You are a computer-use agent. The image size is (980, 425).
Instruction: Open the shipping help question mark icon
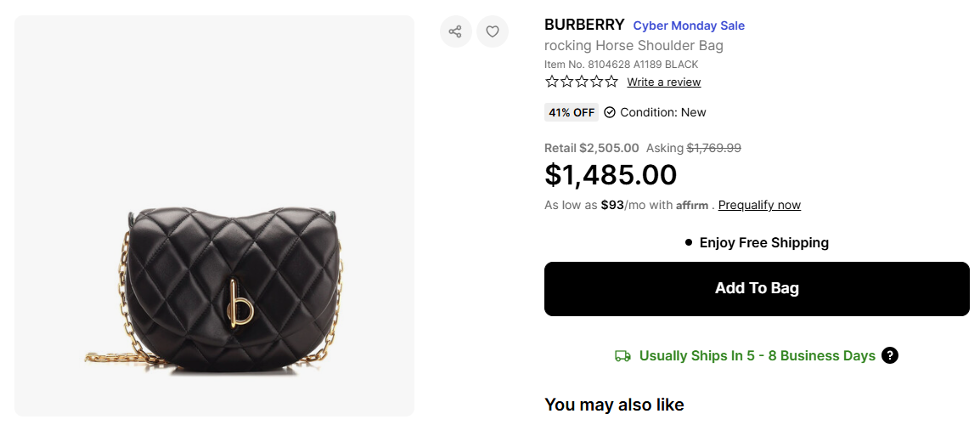(x=890, y=355)
